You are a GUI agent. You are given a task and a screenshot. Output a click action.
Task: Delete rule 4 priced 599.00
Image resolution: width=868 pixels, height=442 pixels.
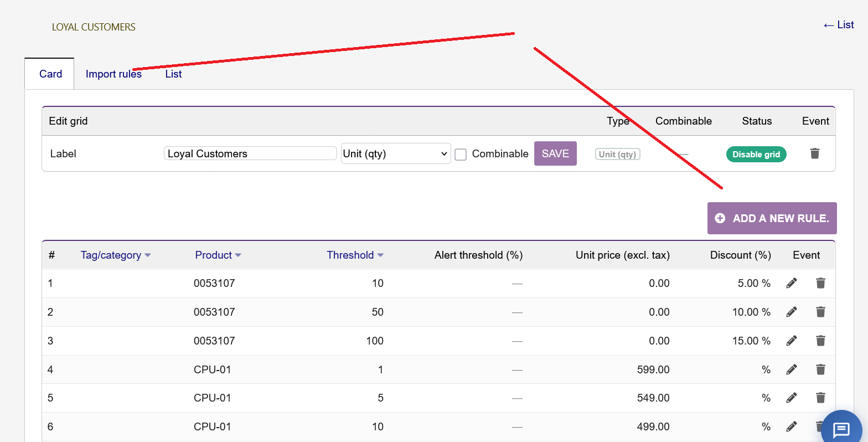(x=820, y=369)
